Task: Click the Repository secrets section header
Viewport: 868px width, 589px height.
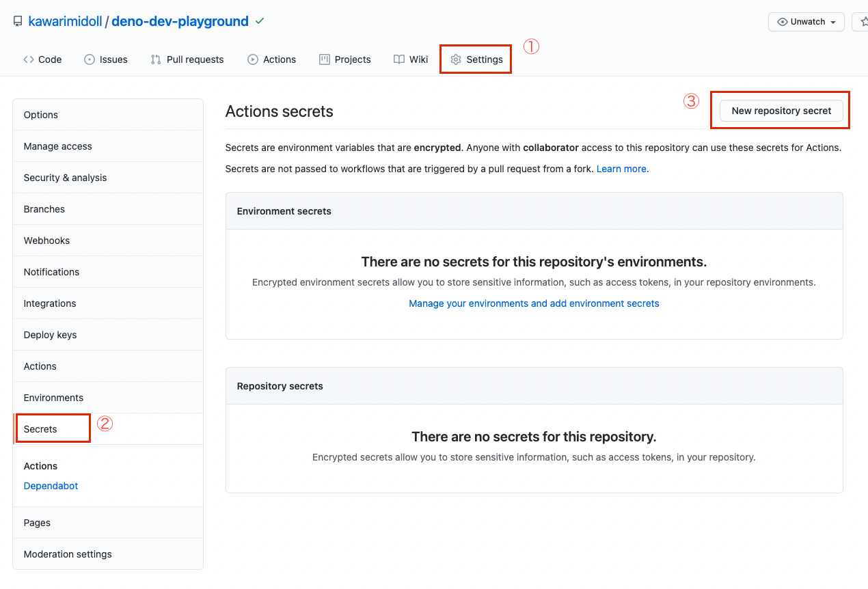Action: [534, 386]
